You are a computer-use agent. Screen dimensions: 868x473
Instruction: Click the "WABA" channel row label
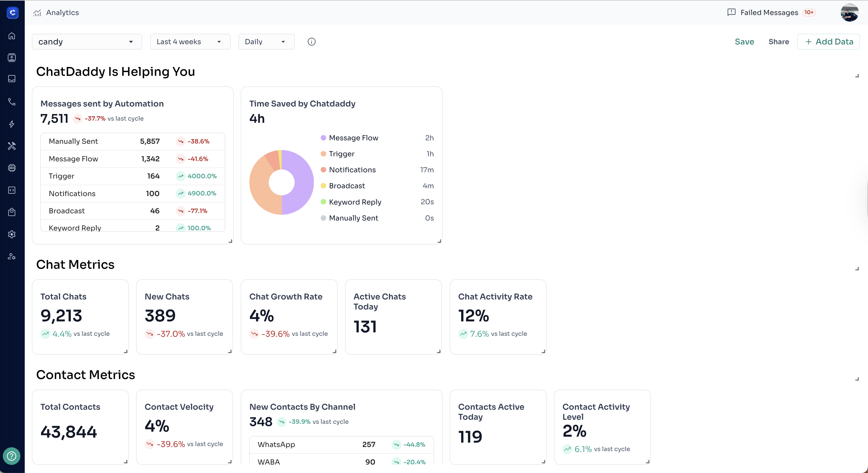(269, 462)
